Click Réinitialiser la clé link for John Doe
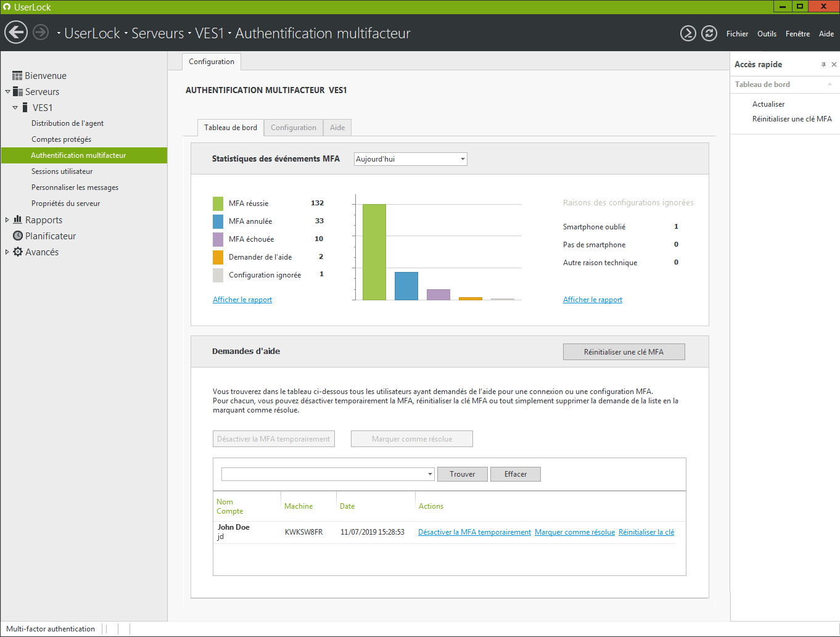 coord(646,532)
